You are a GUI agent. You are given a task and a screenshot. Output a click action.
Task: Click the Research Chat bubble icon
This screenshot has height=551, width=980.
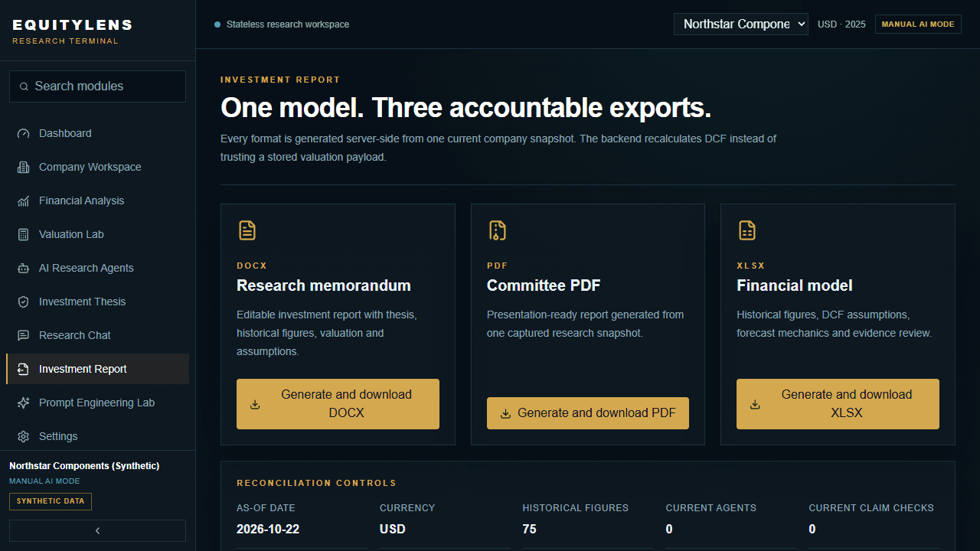(24, 335)
